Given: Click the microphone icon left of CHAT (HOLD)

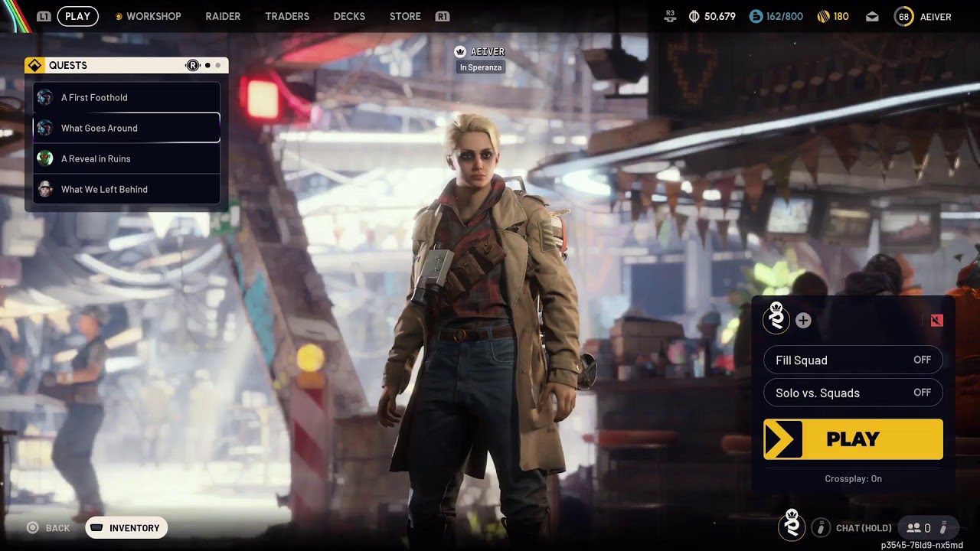Looking at the screenshot, I should point(821,527).
